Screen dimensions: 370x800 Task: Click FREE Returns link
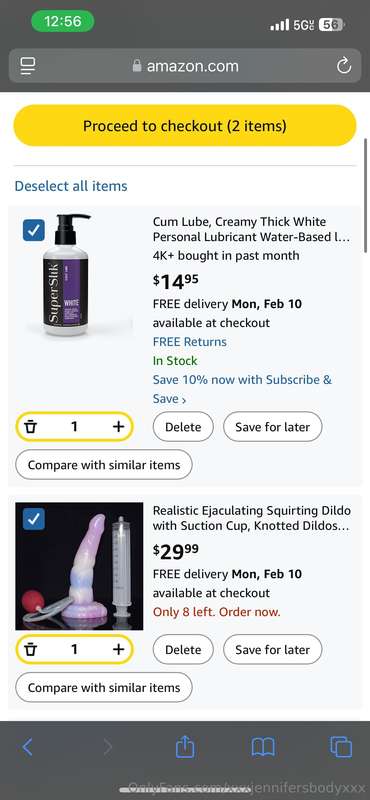[190, 342]
